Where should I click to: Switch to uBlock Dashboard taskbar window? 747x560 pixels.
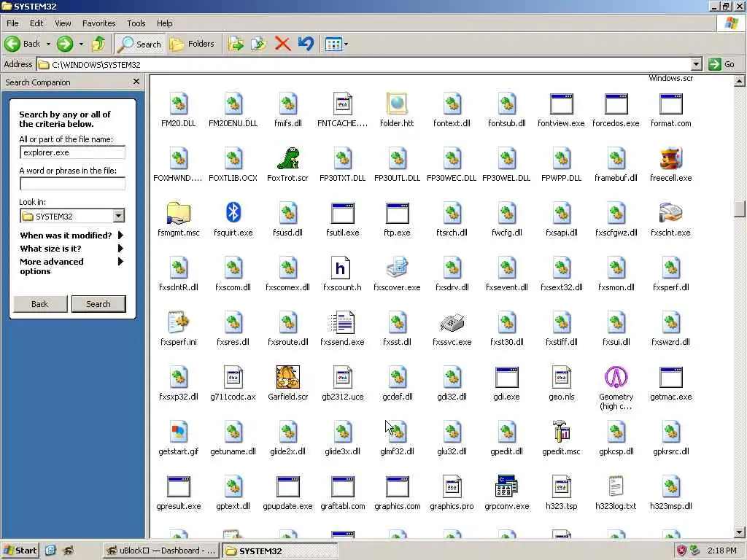click(161, 551)
